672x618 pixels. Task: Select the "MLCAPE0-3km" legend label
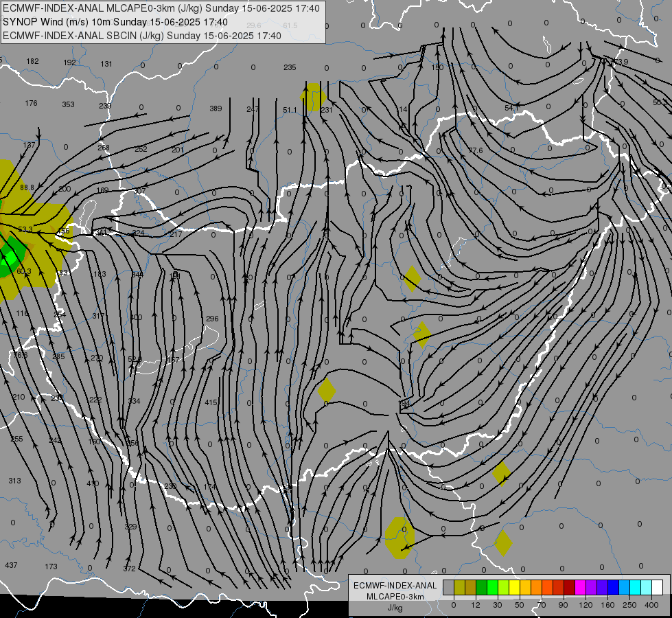coord(395,597)
